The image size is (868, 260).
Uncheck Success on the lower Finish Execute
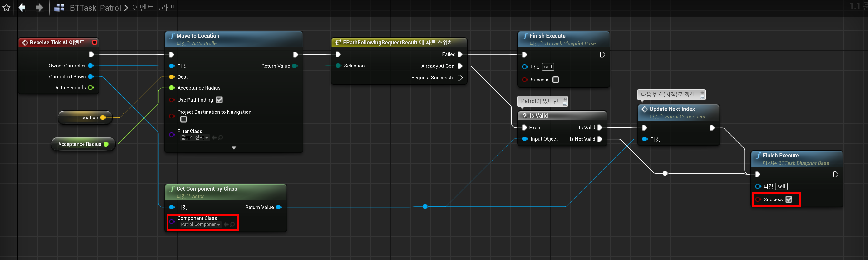click(x=789, y=199)
